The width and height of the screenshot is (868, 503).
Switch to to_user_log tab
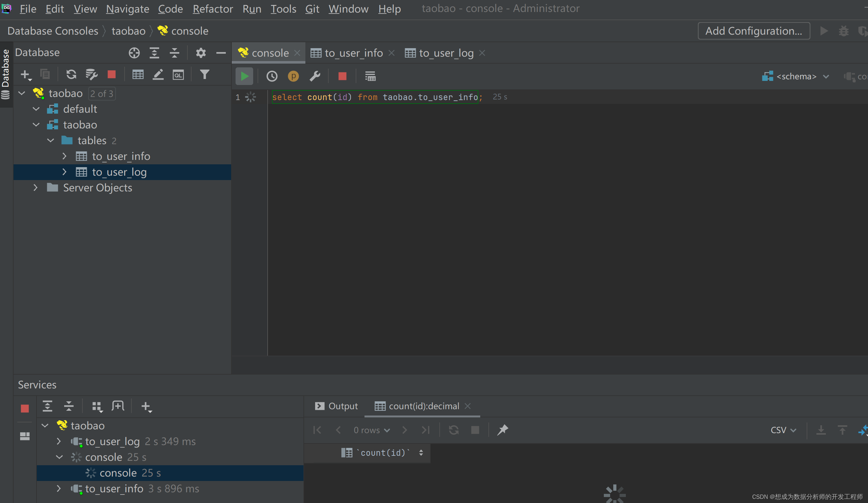click(446, 53)
